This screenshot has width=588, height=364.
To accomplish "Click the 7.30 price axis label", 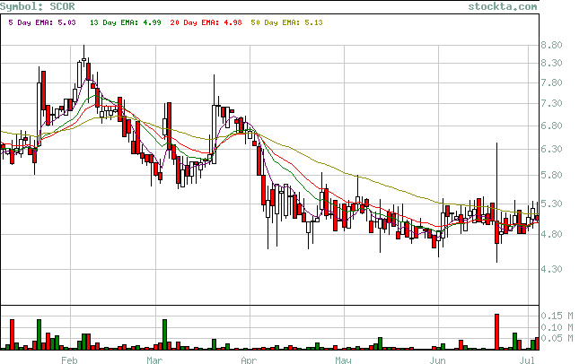I will pos(551,103).
